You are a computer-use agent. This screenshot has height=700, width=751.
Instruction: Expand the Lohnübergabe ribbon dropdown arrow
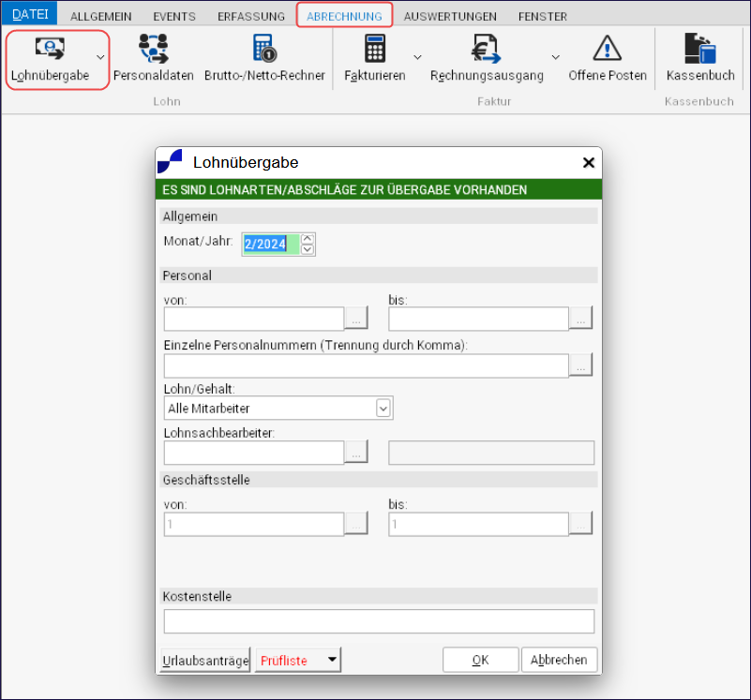[x=101, y=57]
